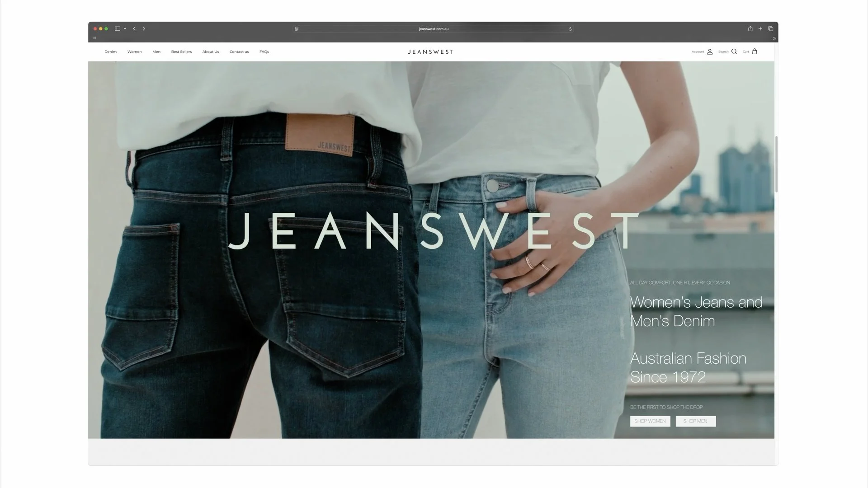Open site search with the magnifying glass icon
This screenshot has width=868, height=488.
point(734,52)
